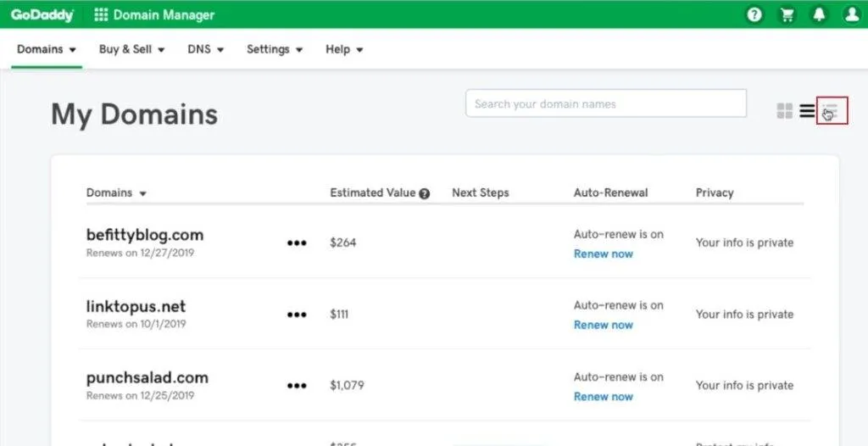This screenshot has width=868, height=446.
Task: Click the $1,079 estimated value
Action: click(347, 385)
